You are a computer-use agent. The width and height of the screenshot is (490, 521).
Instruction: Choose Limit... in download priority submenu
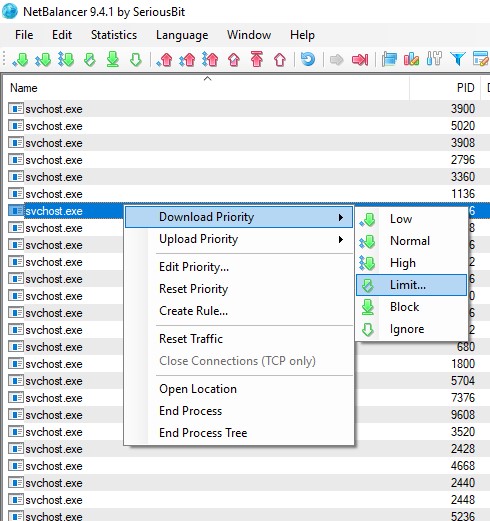click(412, 285)
